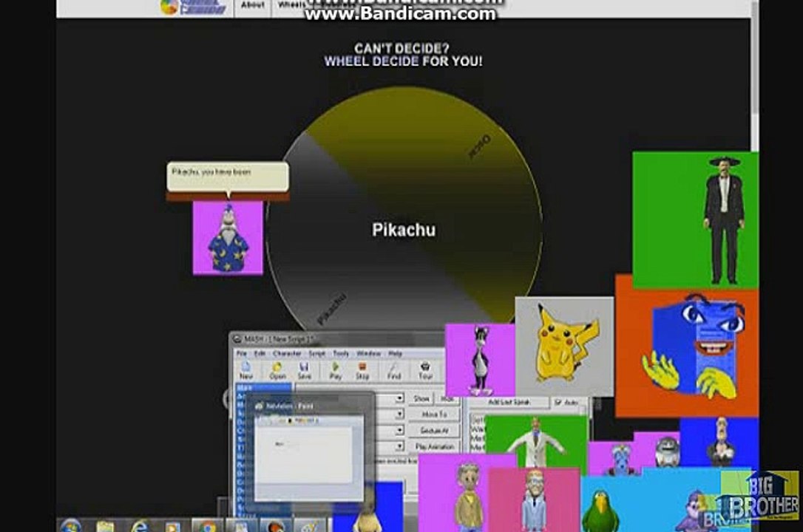Image resolution: width=803 pixels, height=532 pixels.
Task: Open the Character menu in MASH
Action: 287,353
